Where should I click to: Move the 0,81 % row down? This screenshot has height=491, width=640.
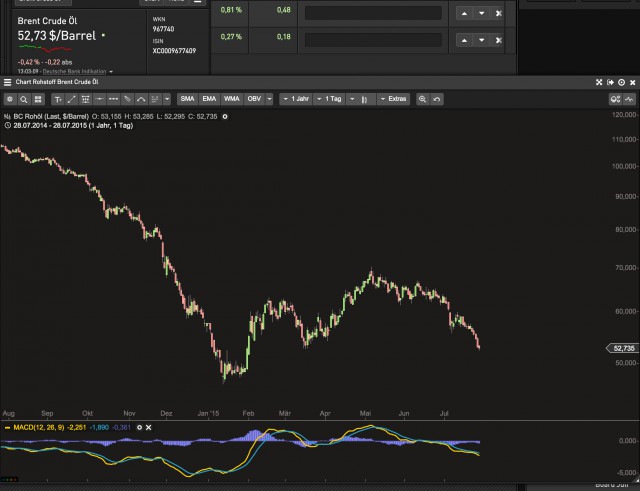click(482, 13)
